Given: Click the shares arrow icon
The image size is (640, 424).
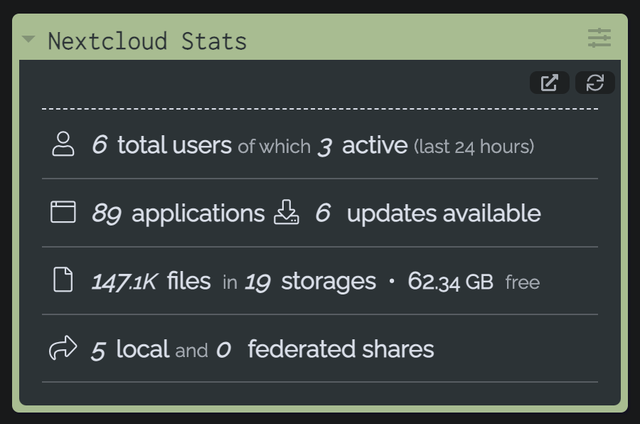Looking at the screenshot, I should (63, 348).
